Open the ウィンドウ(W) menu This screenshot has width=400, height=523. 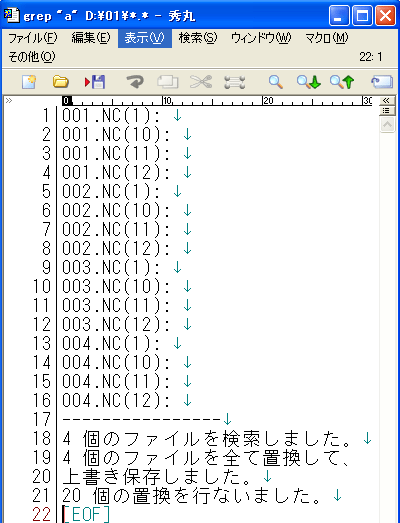point(261,38)
